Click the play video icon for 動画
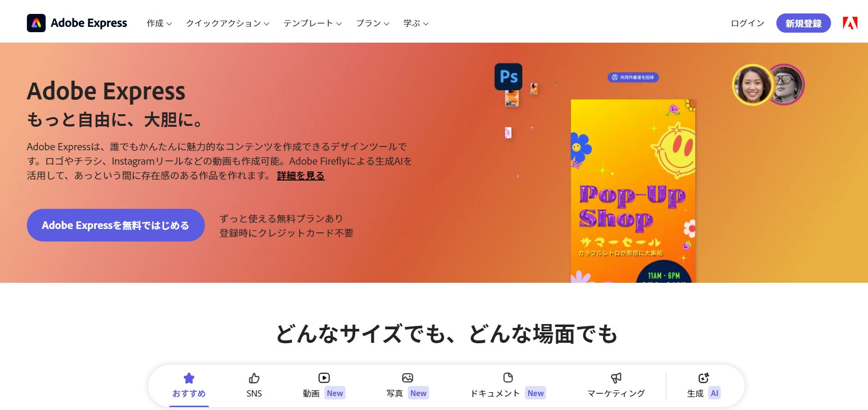The image size is (868, 410). point(324,378)
